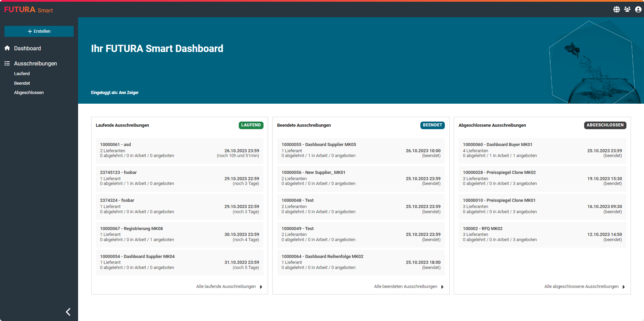Click arrow next to Alle abgeschlossene Ausschreibungen

[x=624, y=287]
